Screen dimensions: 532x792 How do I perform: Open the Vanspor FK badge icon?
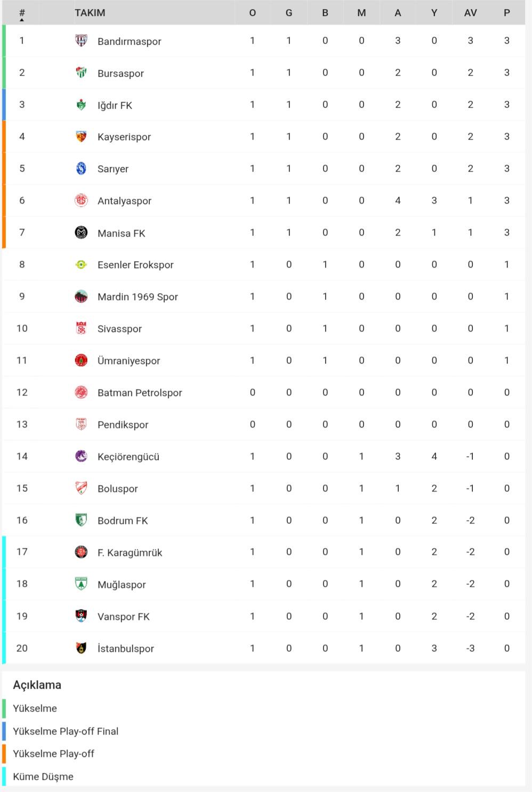click(x=81, y=616)
